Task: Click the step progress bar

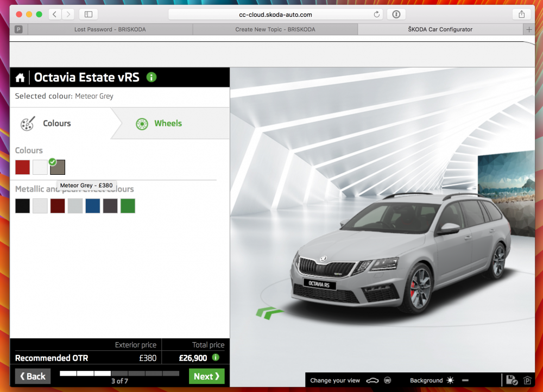Action: click(119, 374)
